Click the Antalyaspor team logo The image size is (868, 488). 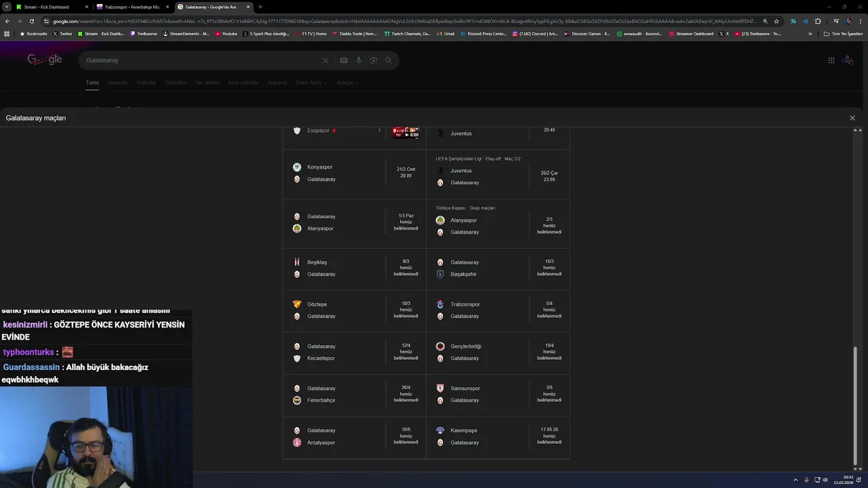click(x=296, y=443)
